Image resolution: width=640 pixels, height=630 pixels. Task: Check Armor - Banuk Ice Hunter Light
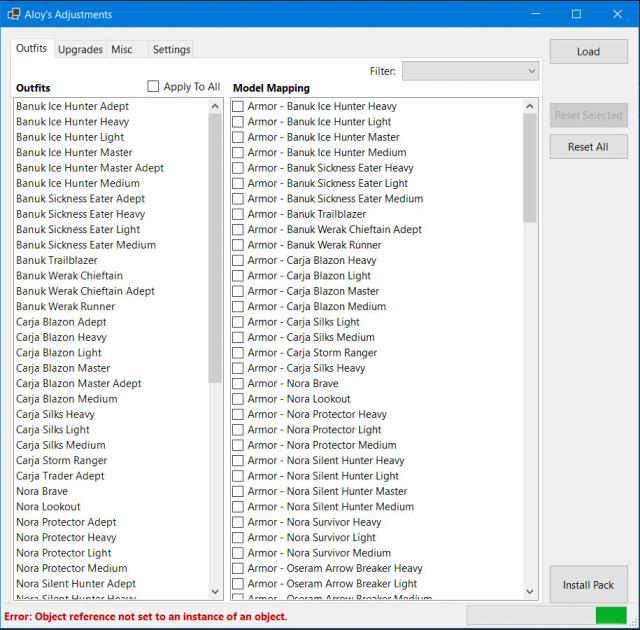pos(238,122)
